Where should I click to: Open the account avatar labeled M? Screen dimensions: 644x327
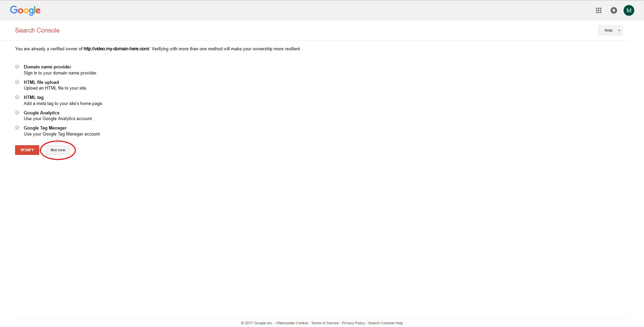coord(629,10)
